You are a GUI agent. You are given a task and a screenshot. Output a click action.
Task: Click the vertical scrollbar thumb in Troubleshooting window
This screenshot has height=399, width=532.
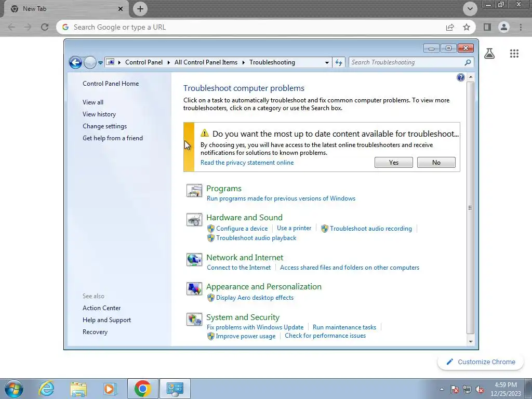[470, 208]
